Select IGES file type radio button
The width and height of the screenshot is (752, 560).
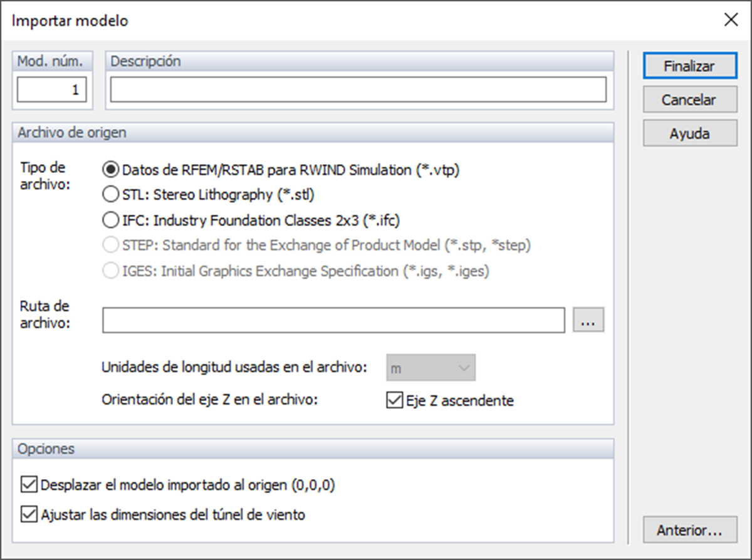pyautogui.click(x=110, y=271)
